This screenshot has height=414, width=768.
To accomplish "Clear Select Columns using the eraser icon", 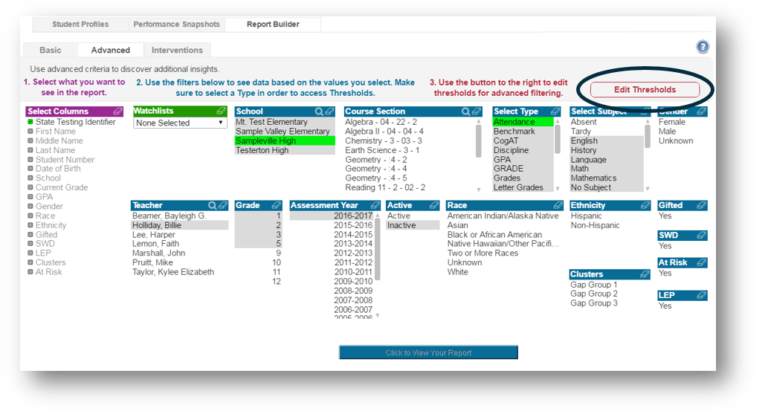I will (x=117, y=111).
